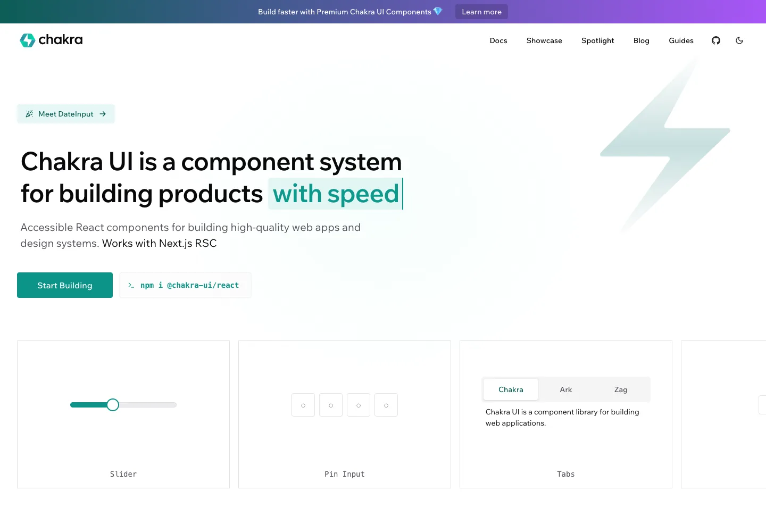This screenshot has height=532, width=766.
Task: Click the 'with speed' highlighted headline text
Action: click(x=336, y=194)
